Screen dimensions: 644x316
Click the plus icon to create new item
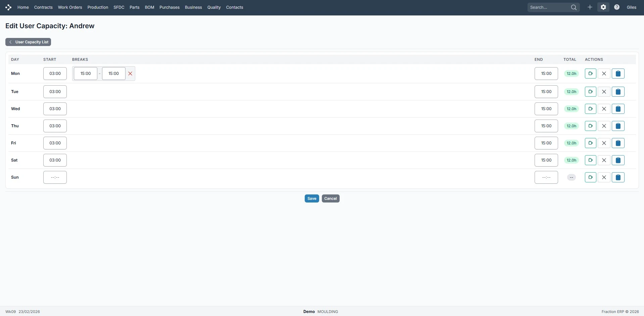[x=590, y=7]
